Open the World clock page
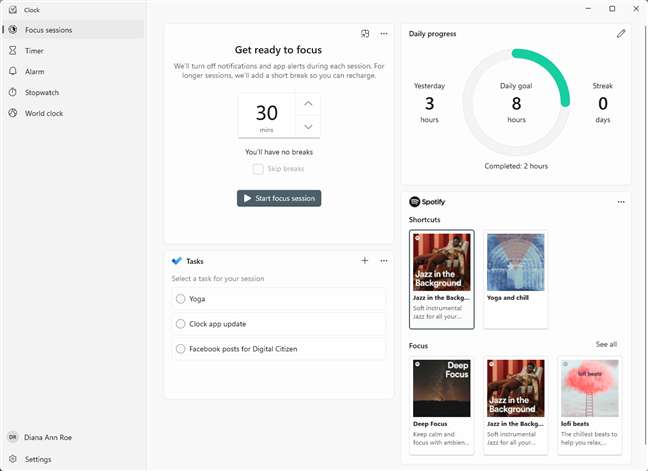648x471 pixels. coord(43,114)
